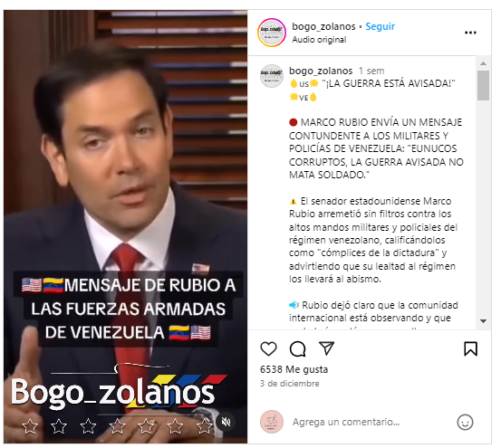Share the post with the paper plane icon
Image resolution: width=501 pixels, height=448 pixels.
click(326, 348)
